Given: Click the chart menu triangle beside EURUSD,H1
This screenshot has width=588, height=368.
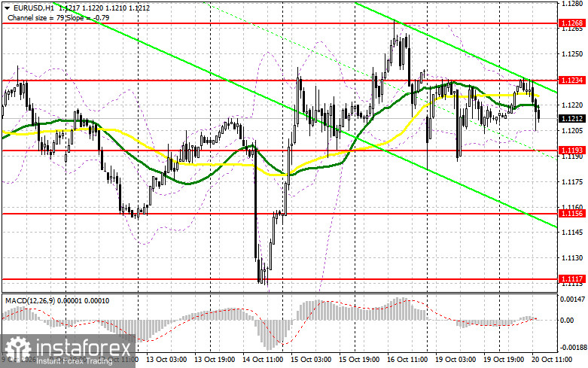Looking at the screenshot, I should (x=7, y=8).
